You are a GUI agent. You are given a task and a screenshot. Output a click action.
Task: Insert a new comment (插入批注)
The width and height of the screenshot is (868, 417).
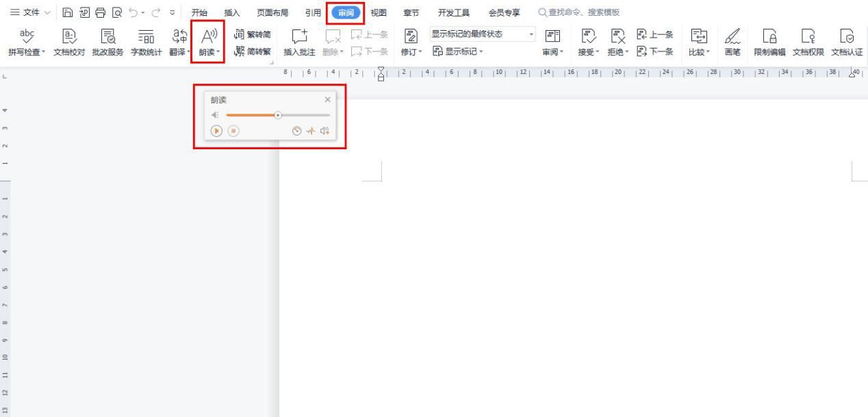[x=299, y=42]
